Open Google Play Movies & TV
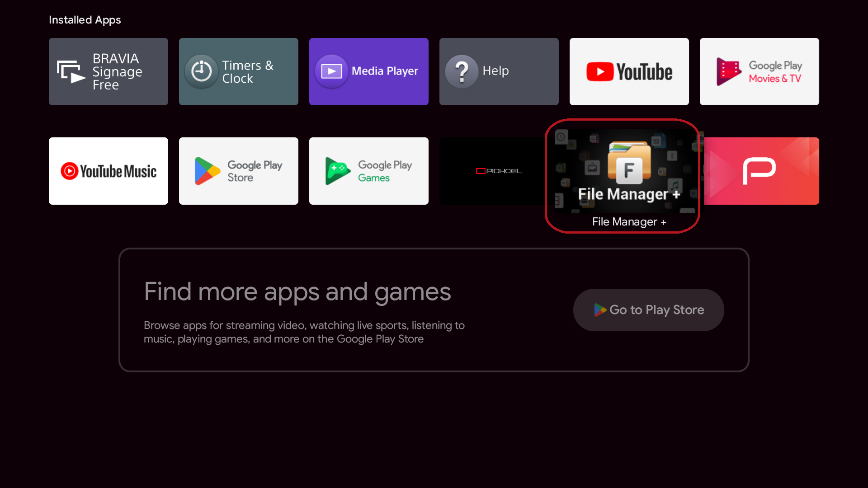This screenshot has width=868, height=488. pos(759,71)
